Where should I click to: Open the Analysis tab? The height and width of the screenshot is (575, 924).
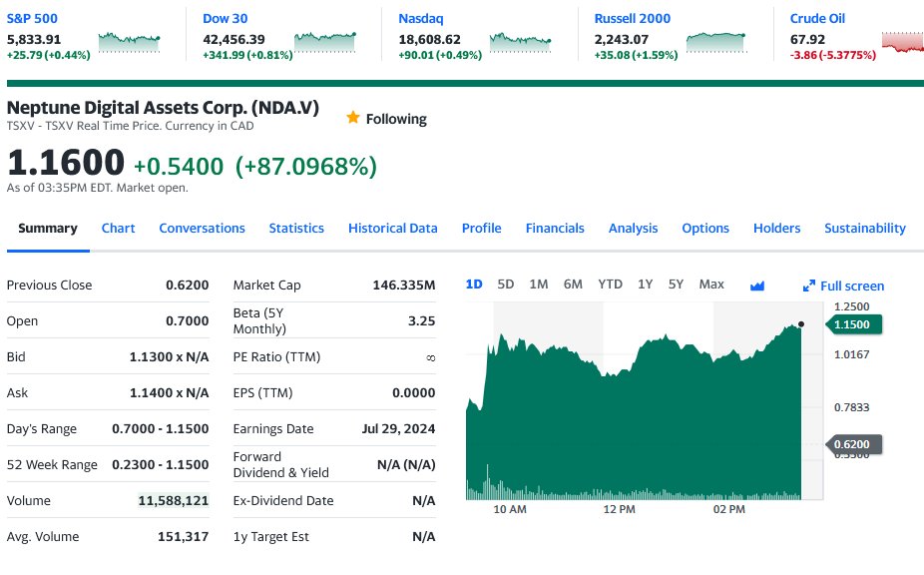pos(633,229)
